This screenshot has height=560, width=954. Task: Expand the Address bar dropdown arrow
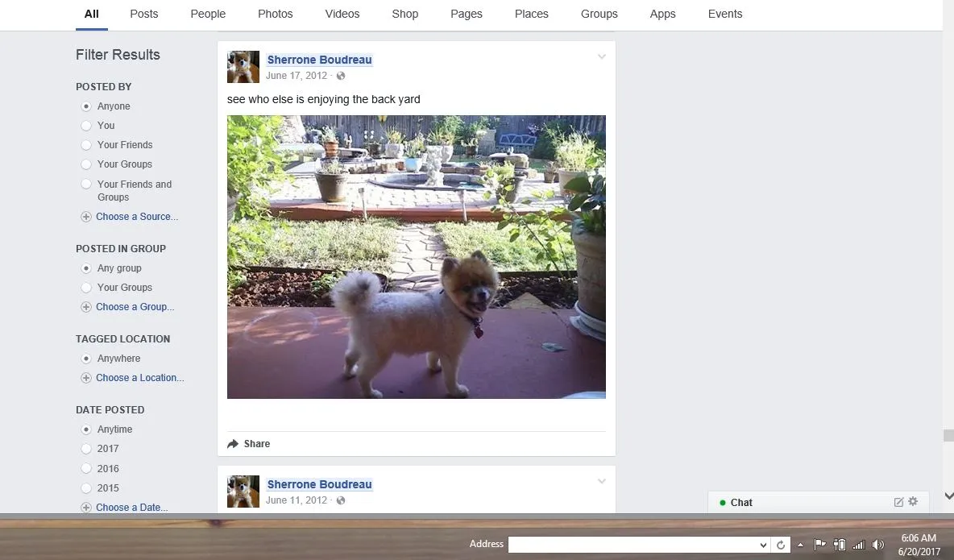(x=763, y=545)
